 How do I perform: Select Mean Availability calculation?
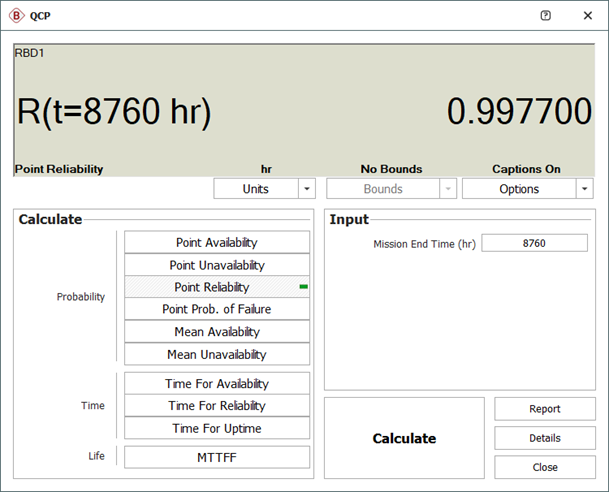coord(217,332)
